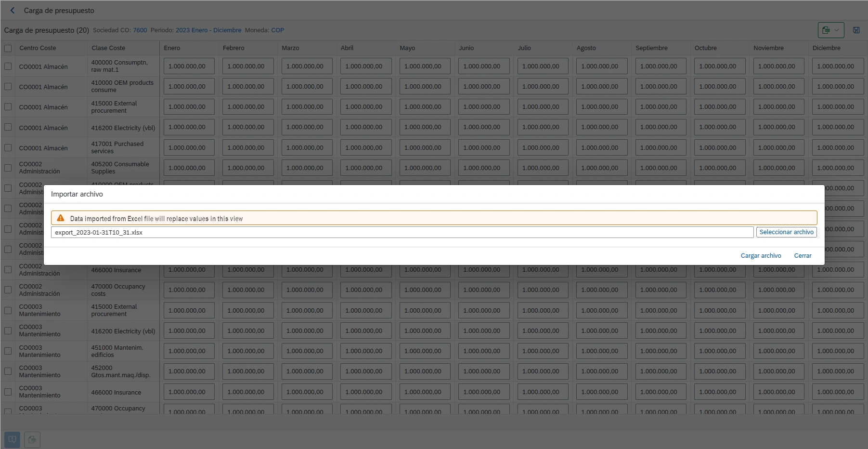This screenshot has height=449, width=868.
Task: Tick the checkbox for 405200 Consumable Supplies
Action: click(x=8, y=168)
